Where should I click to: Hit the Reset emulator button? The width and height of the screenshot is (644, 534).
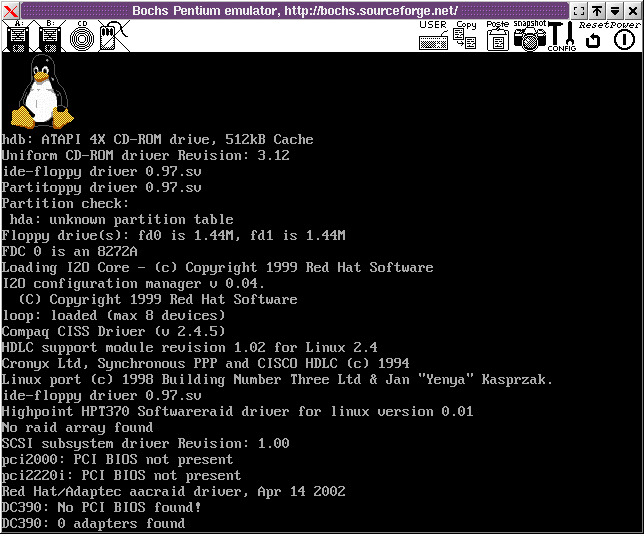click(593, 39)
